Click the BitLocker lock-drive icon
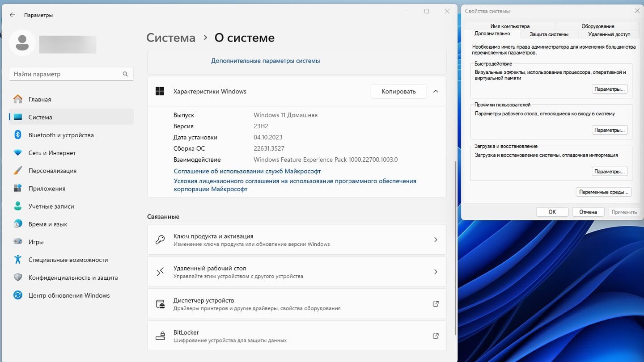 pyautogui.click(x=160, y=336)
